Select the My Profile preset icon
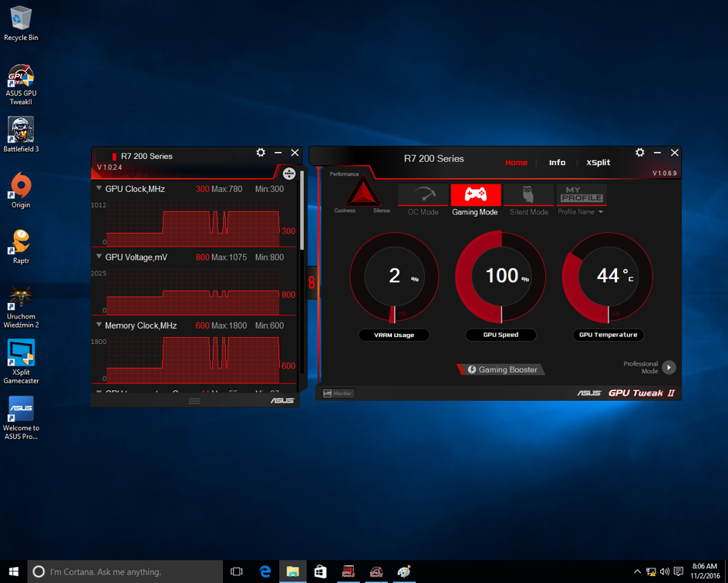This screenshot has height=583, width=728. (x=581, y=194)
